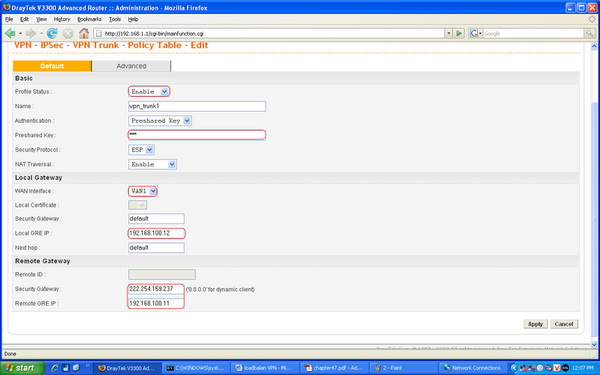Click the search magnifier icon in Google box
This screenshot has height=375, width=600.
click(589, 33)
